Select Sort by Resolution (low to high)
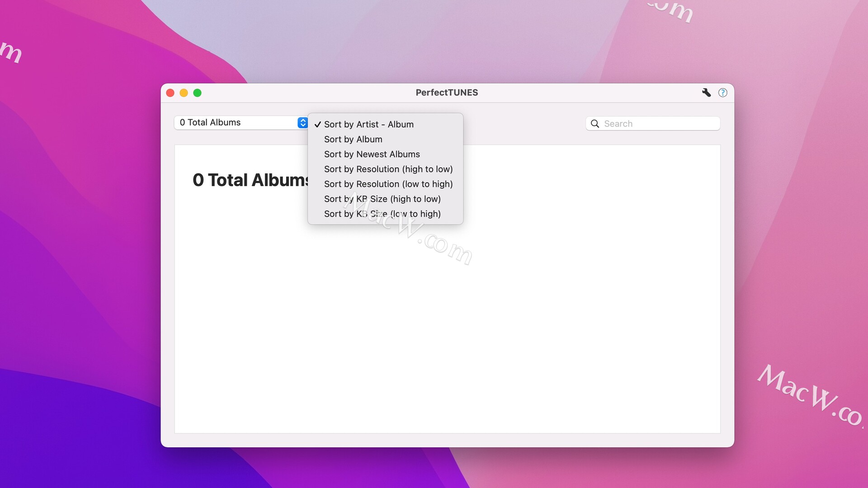Screen dimensions: 868x488 (386, 184)
